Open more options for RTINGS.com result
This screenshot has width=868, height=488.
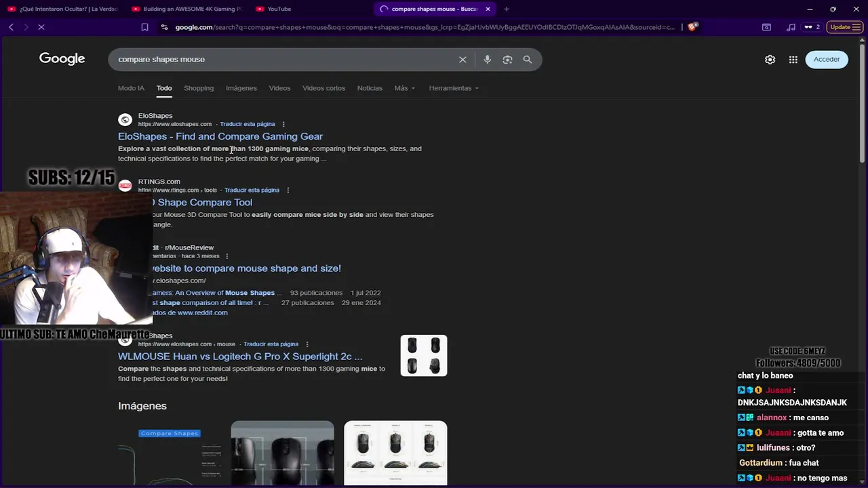point(288,190)
